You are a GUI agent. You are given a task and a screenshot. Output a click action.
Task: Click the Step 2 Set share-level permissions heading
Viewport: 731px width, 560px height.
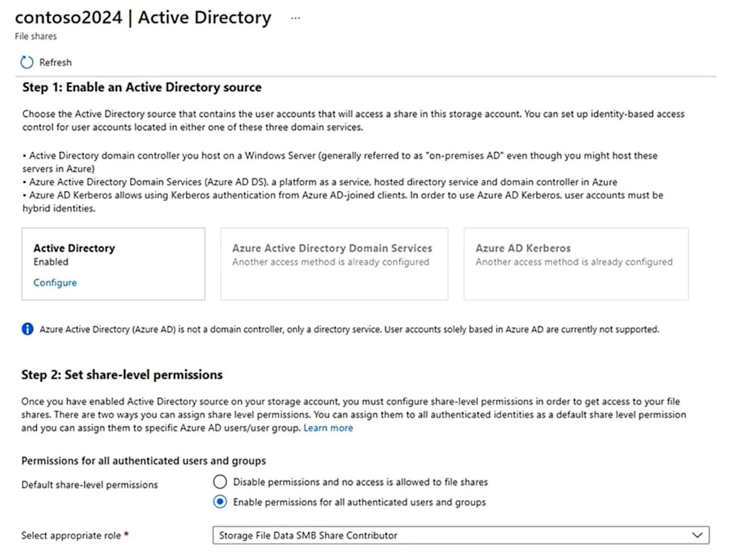click(x=122, y=375)
